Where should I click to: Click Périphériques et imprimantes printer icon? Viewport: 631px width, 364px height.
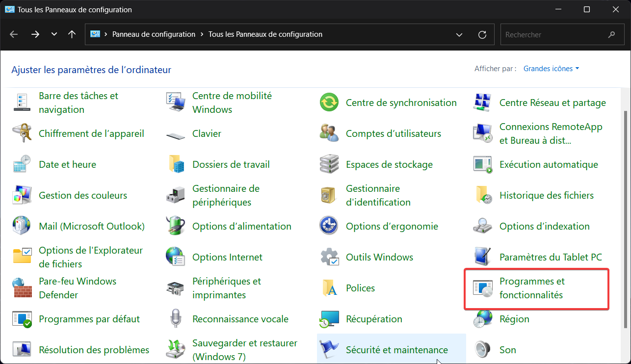175,288
